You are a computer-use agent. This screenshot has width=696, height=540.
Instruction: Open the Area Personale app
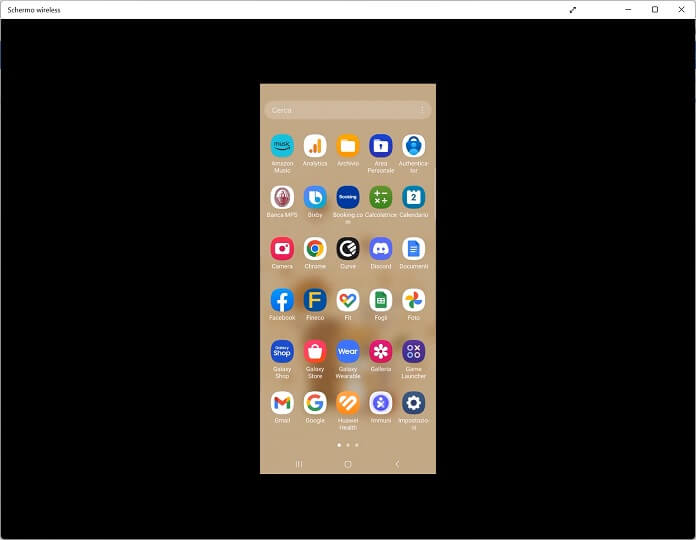coord(381,146)
